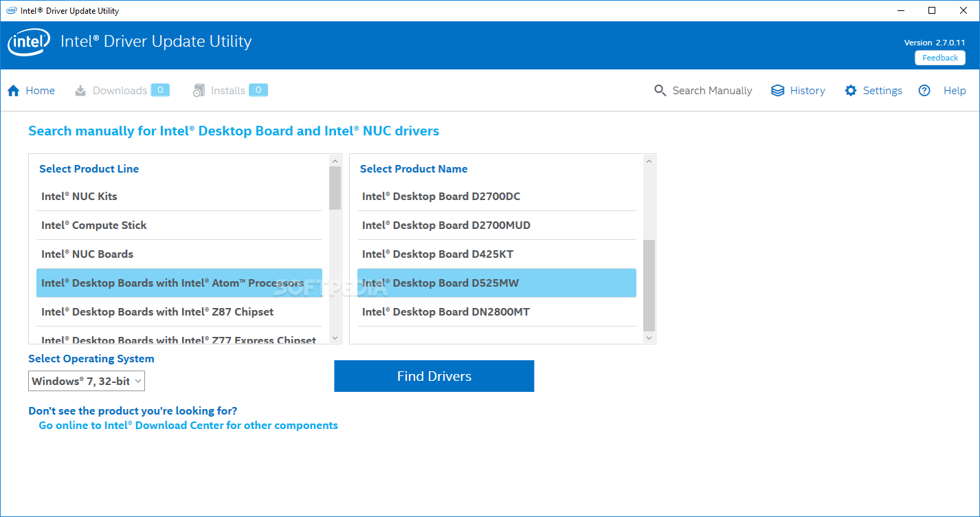The height and width of the screenshot is (517, 980).
Task: Click Product Line list scroll-up arrow
Action: [335, 160]
